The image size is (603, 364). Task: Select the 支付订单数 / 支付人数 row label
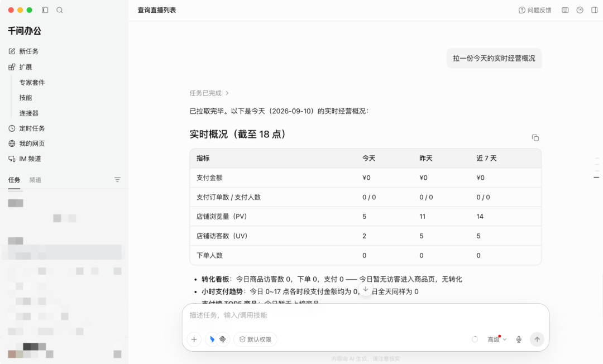coord(228,197)
